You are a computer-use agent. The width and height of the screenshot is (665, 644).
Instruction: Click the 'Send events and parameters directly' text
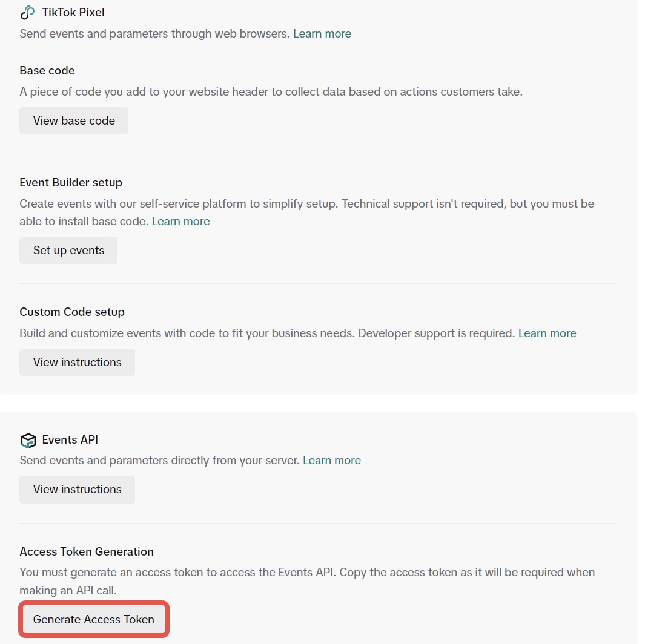160,461
